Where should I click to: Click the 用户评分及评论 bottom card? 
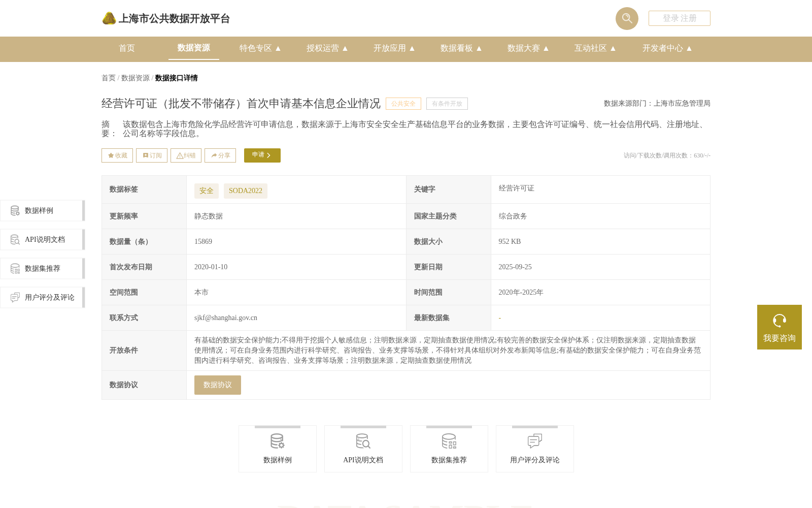pyautogui.click(x=535, y=449)
